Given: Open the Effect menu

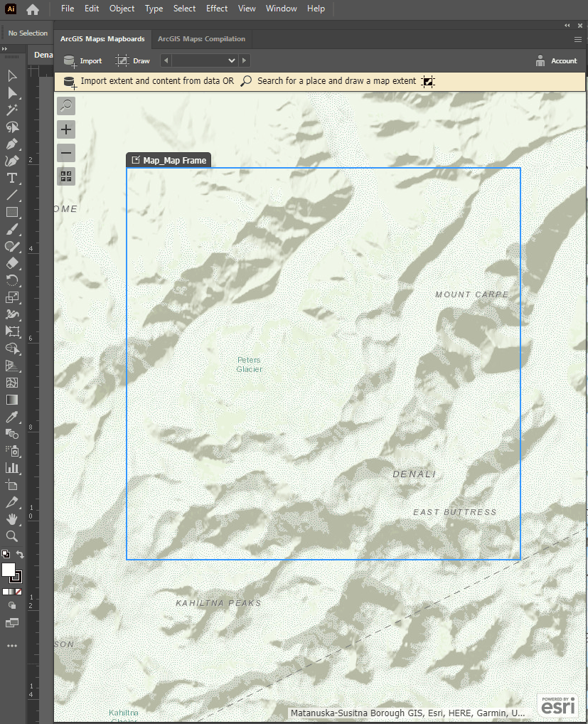Looking at the screenshot, I should (x=217, y=9).
